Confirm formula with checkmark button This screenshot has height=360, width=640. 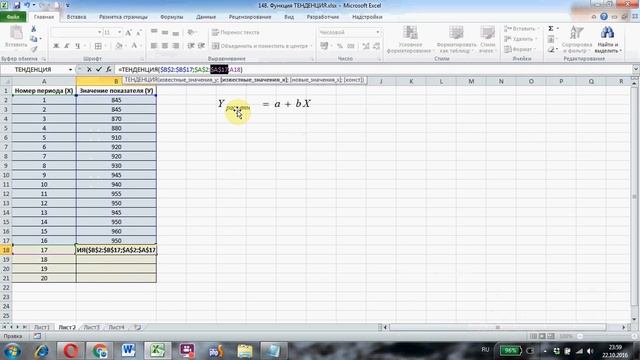point(99,70)
